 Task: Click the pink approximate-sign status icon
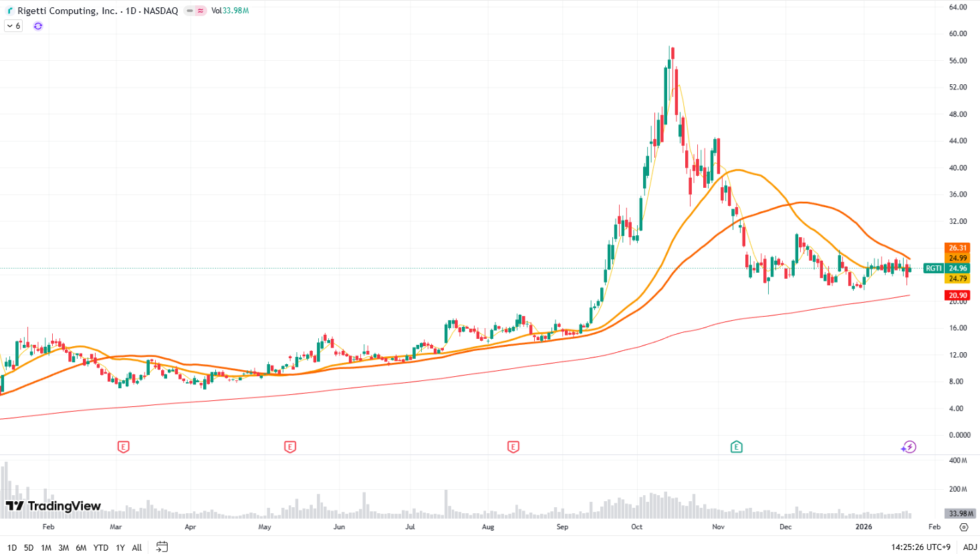[x=201, y=11]
